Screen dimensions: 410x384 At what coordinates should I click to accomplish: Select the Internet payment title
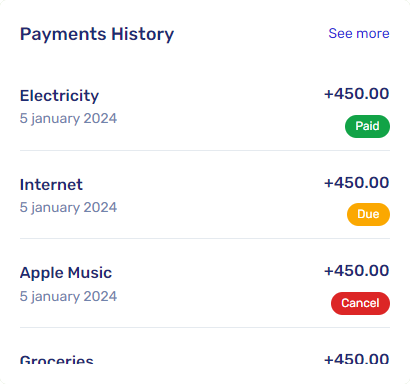tap(51, 185)
